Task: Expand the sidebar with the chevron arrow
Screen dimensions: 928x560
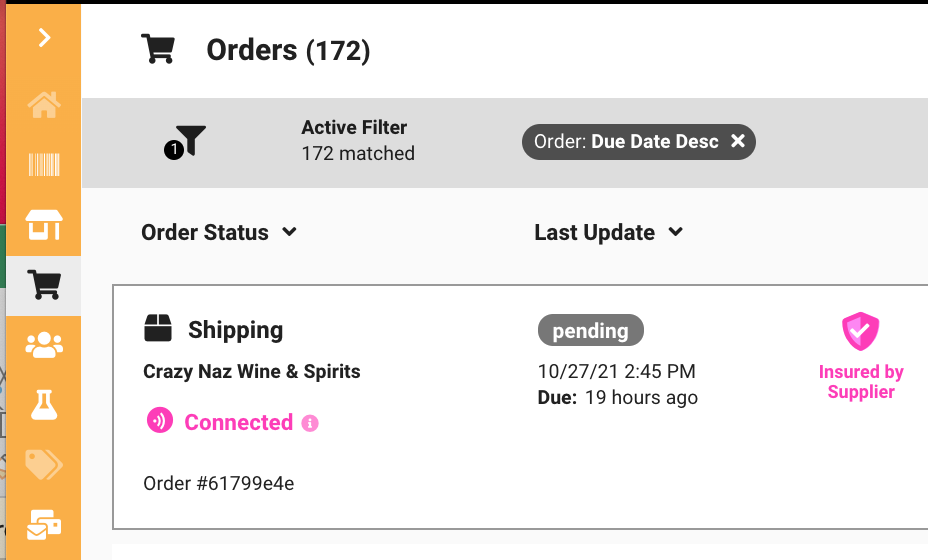Action: (x=44, y=38)
